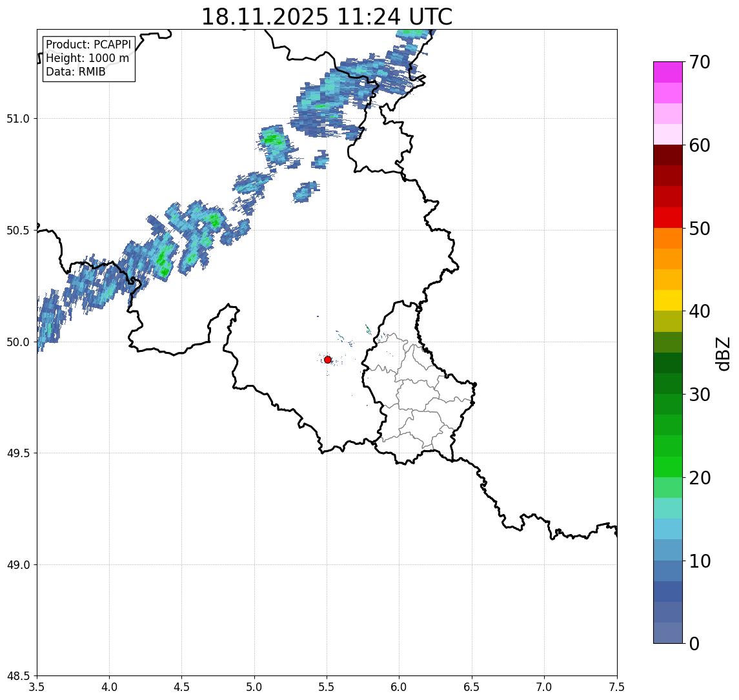Click the colorbar tick label 40
The image size is (739, 700).
(x=700, y=311)
